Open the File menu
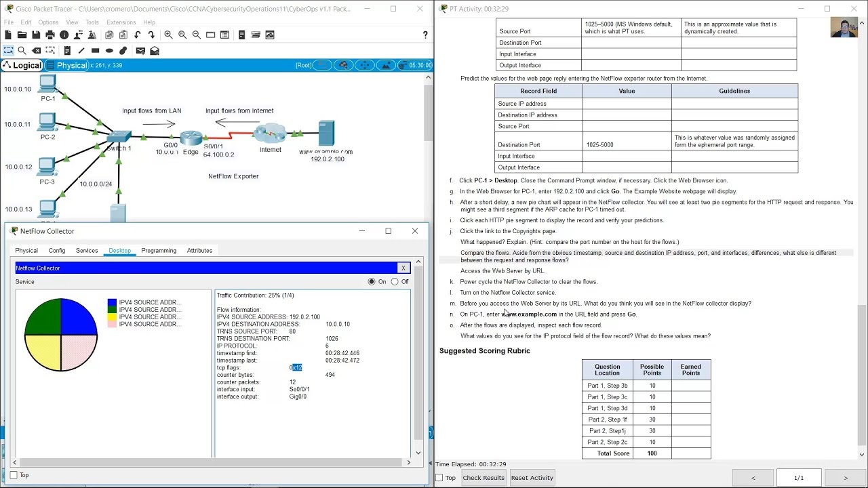This screenshot has width=868, height=488. pyautogui.click(x=8, y=22)
